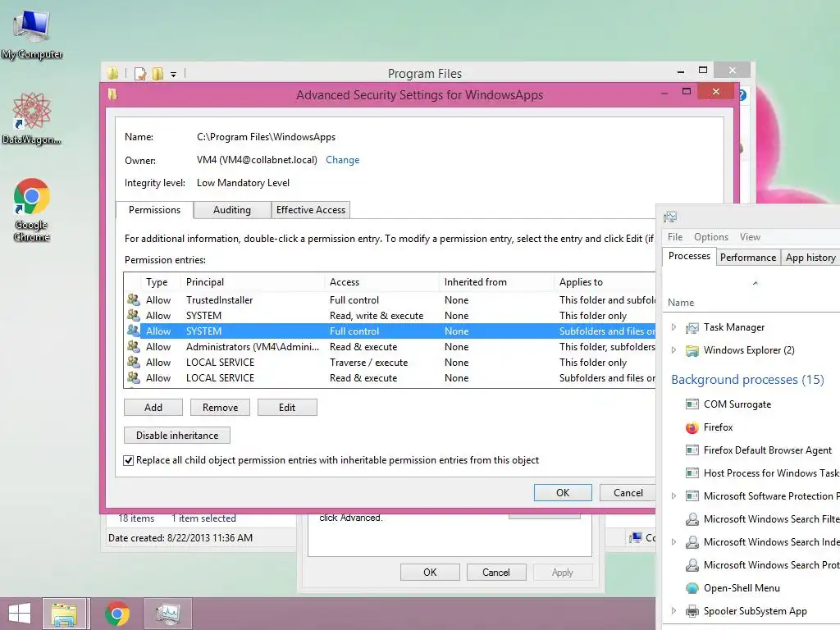Expand the Task Manager process group
The image size is (840, 630).
[674, 327]
